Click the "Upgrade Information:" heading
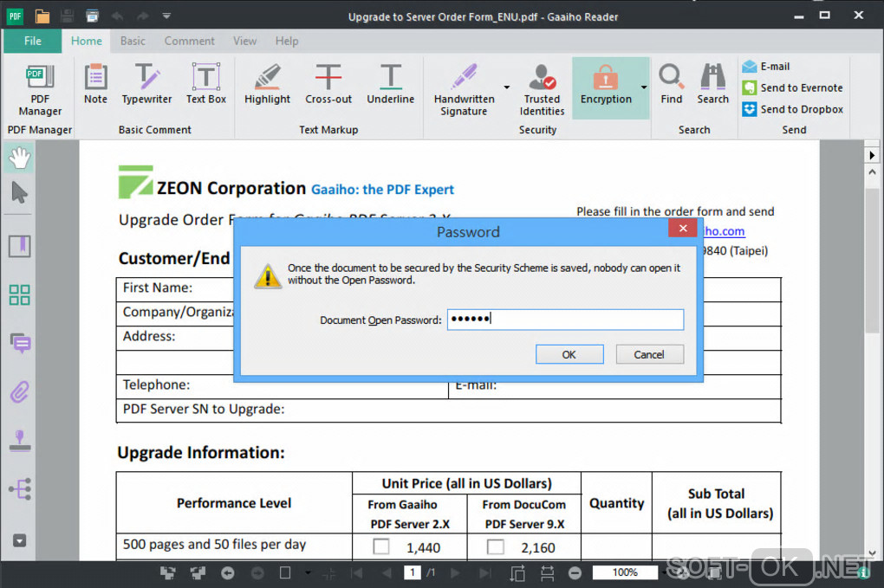Image resolution: width=884 pixels, height=588 pixels. (201, 453)
